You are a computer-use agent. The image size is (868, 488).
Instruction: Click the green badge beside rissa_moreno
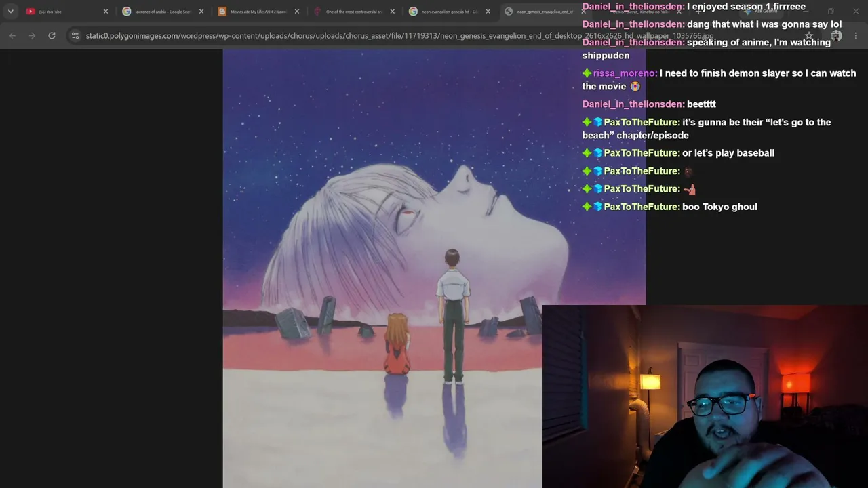click(587, 73)
